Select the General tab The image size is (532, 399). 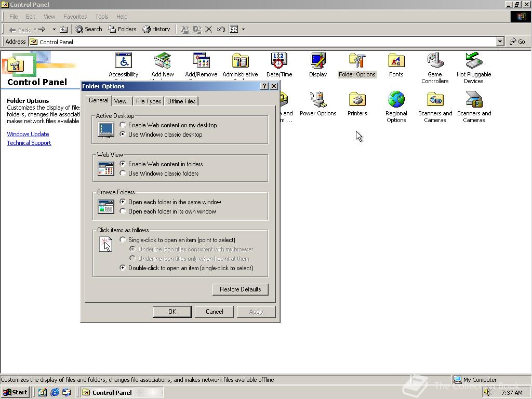pos(98,100)
